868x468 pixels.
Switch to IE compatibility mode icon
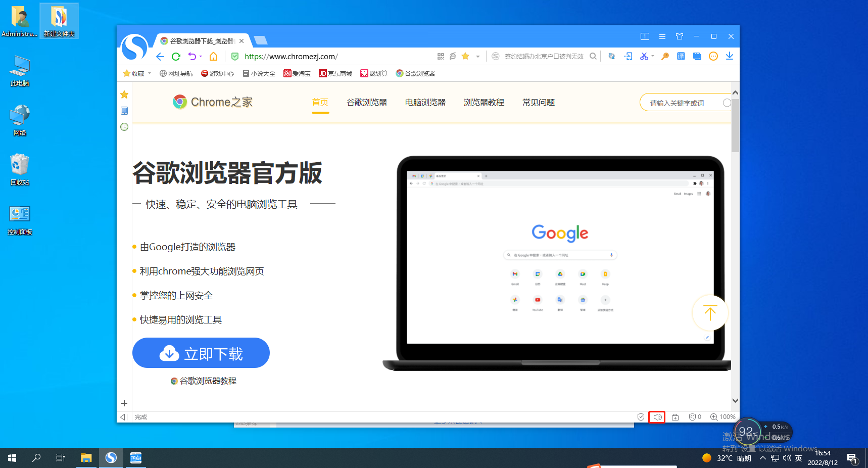[453, 57]
